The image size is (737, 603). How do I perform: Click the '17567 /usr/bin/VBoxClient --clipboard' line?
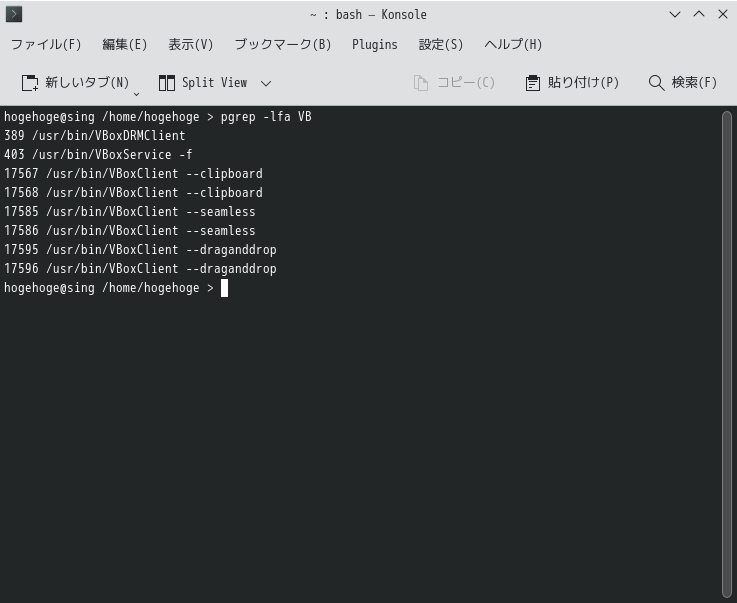(x=133, y=173)
